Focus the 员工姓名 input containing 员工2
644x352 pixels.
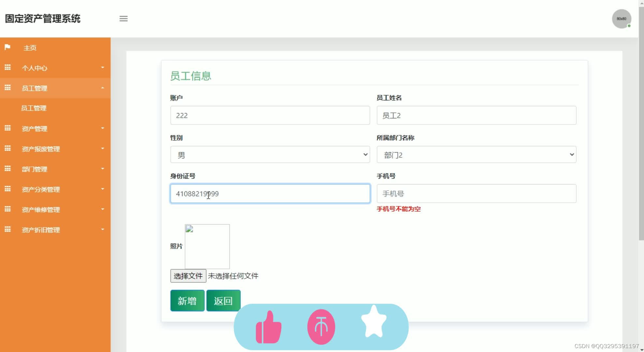[476, 115]
